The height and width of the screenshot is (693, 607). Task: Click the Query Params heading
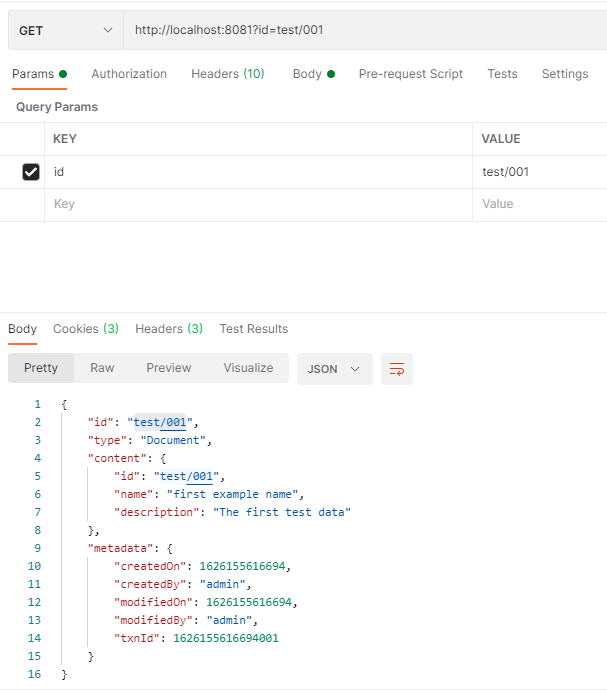[x=57, y=107]
